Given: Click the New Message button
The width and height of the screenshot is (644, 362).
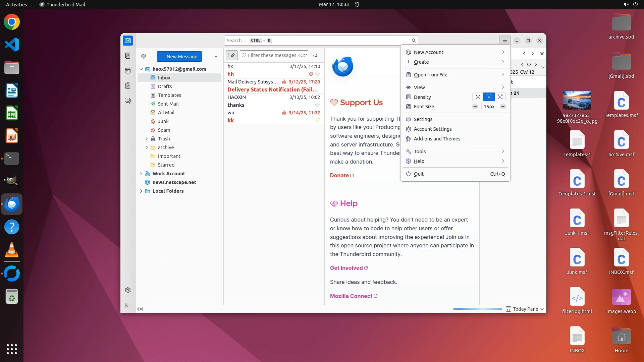Looking at the screenshot, I should click(179, 56).
